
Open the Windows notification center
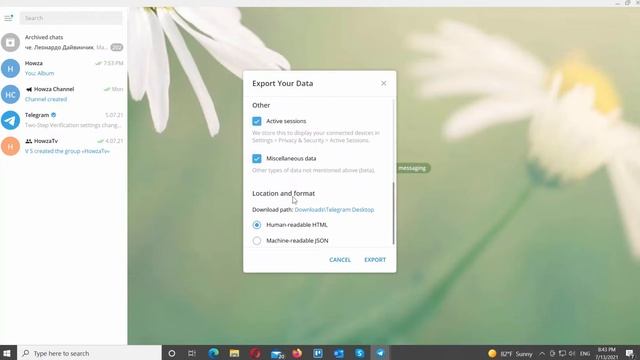[630, 354]
